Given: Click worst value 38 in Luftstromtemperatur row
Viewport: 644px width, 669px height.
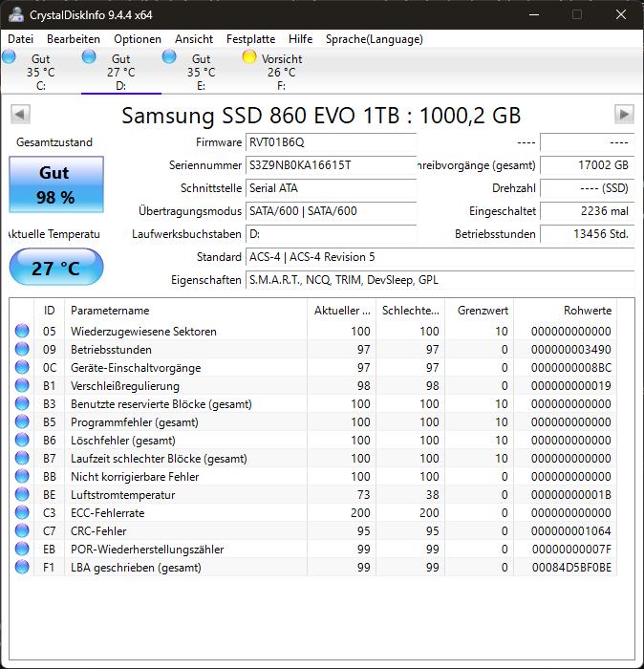Looking at the screenshot, I should tap(433, 495).
